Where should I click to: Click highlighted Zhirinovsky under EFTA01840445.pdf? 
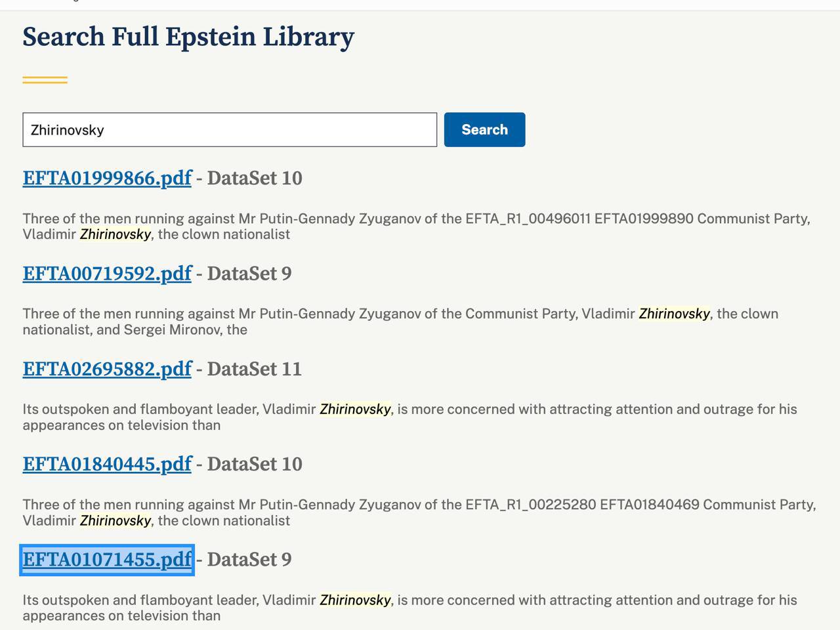[x=115, y=520]
